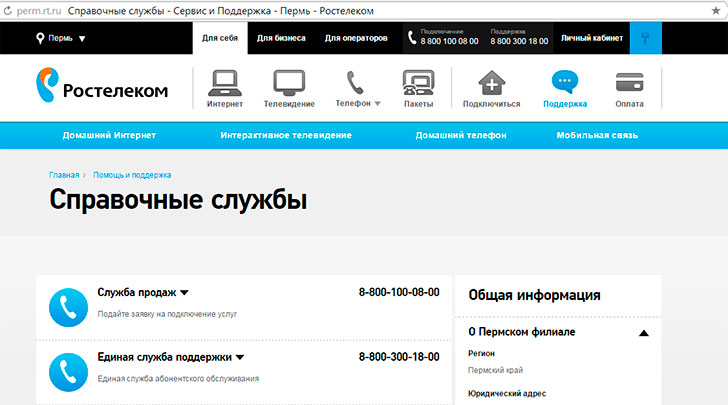The width and height of the screenshot is (728, 405).
Task: Open the Личный кабинет link
Action: coord(591,39)
